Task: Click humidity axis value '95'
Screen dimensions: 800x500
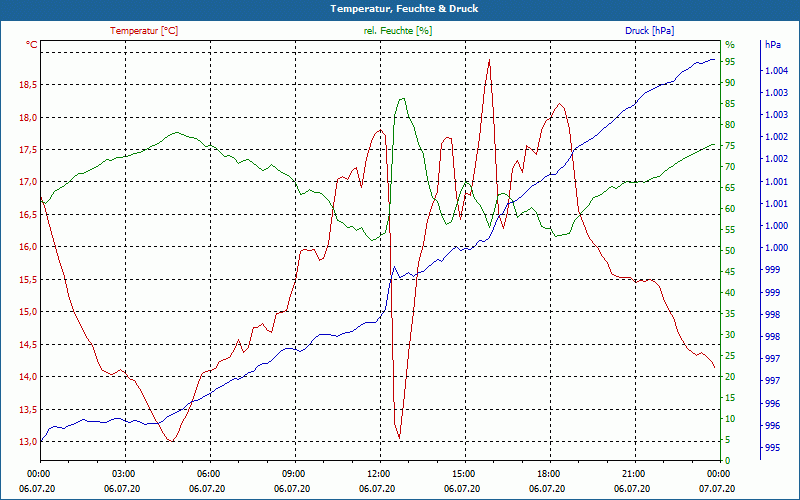Action: click(x=730, y=62)
